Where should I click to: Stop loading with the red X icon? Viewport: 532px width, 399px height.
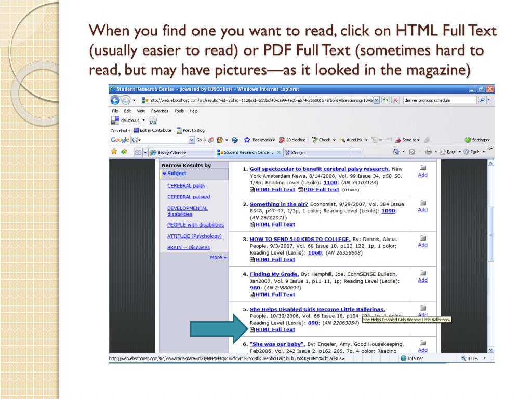click(x=395, y=100)
